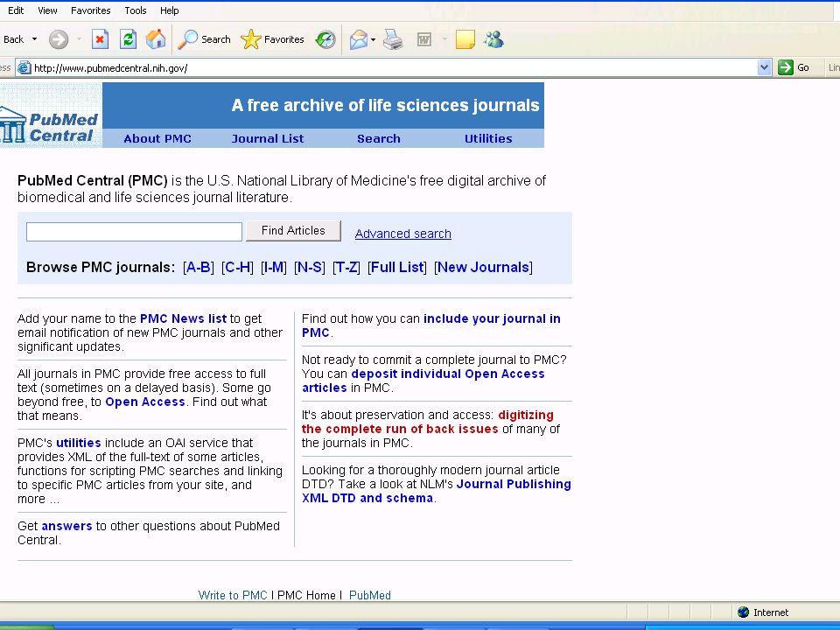
Task: Expand the Forward button history dropdown
Action: pyautogui.click(x=79, y=39)
